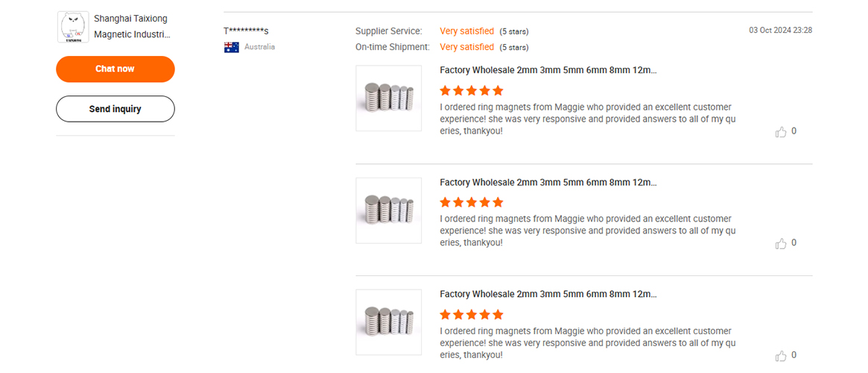
Task: Like the first review with thumbs-up
Action: pos(781,132)
